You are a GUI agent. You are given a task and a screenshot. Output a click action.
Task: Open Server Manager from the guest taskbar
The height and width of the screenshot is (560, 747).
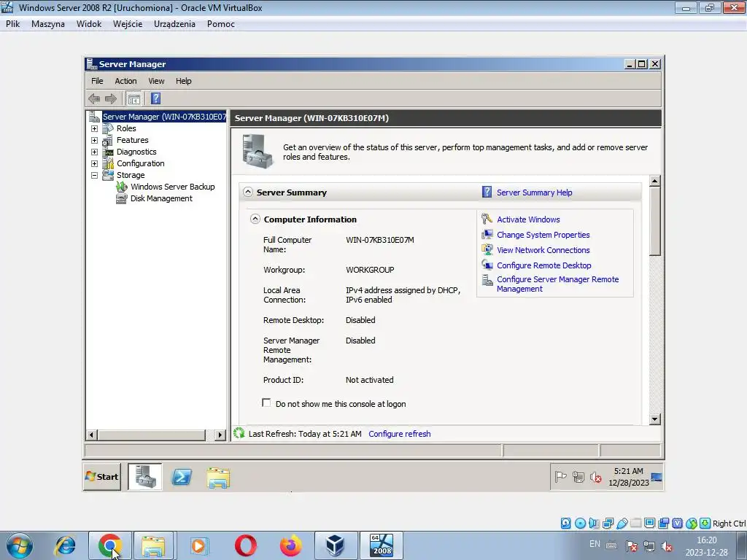[x=145, y=477]
